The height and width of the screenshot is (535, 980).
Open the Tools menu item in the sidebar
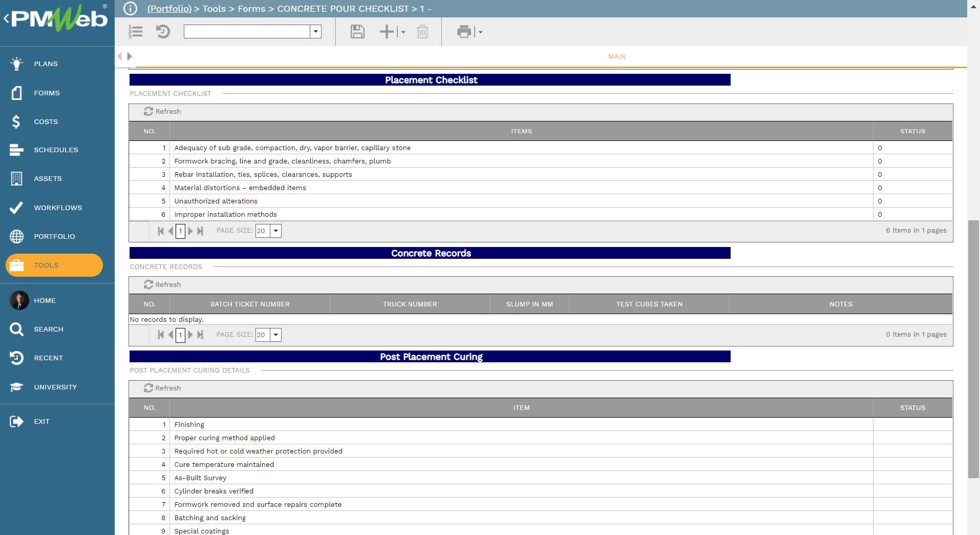pos(46,265)
